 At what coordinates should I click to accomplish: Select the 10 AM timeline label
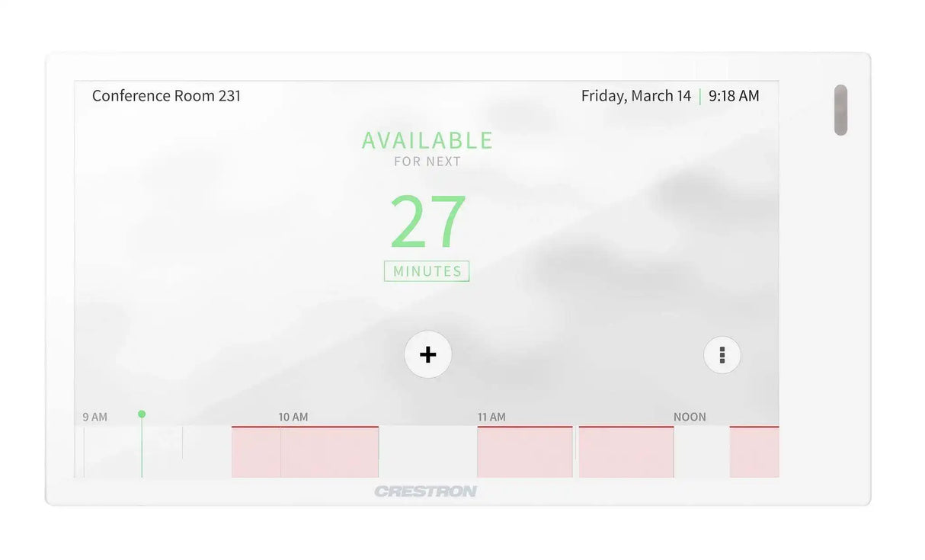click(293, 417)
